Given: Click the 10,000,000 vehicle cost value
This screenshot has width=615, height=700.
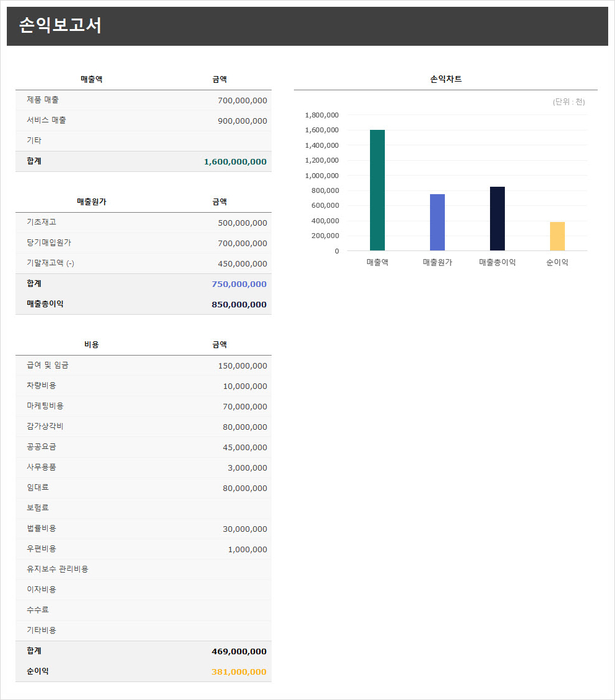Looking at the screenshot, I should tap(245, 386).
